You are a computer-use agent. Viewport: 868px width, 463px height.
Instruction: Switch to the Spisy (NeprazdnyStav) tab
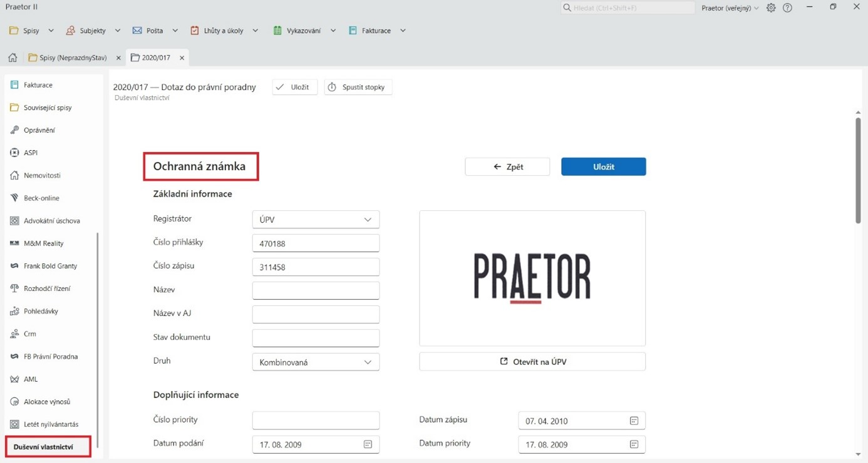pos(72,58)
